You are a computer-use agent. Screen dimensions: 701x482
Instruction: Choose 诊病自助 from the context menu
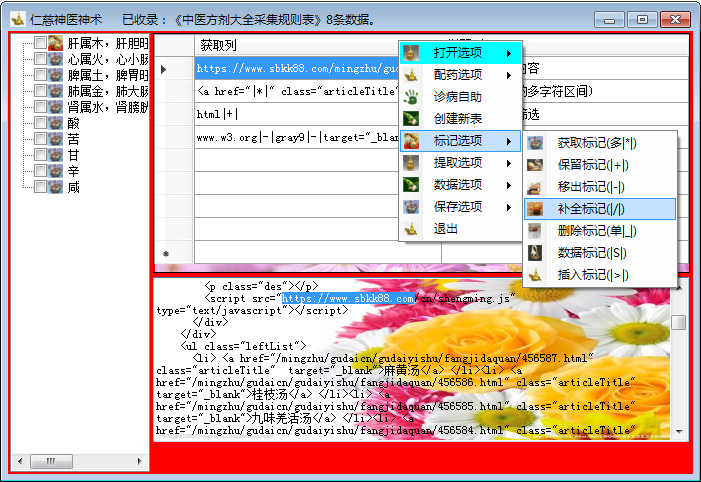pyautogui.click(x=460, y=97)
